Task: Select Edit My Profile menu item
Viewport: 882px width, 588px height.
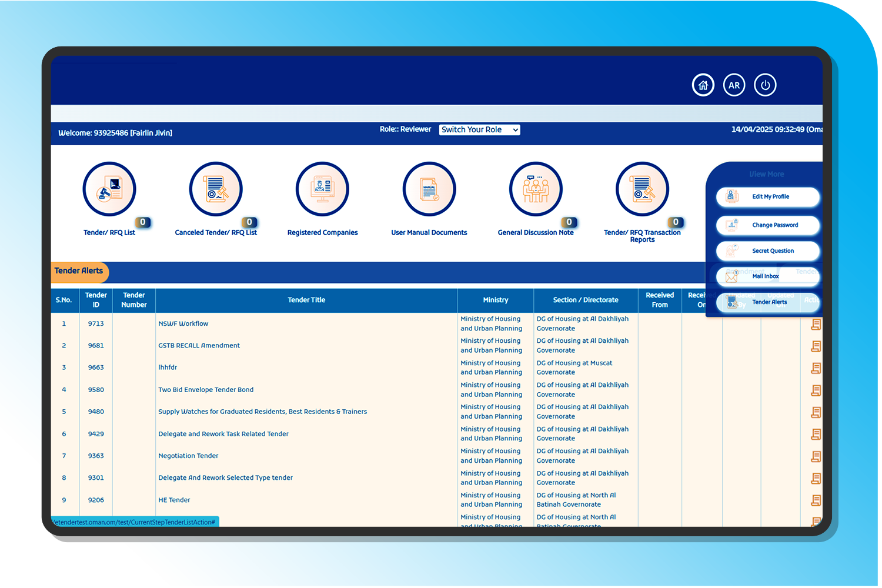Action: pyautogui.click(x=767, y=197)
